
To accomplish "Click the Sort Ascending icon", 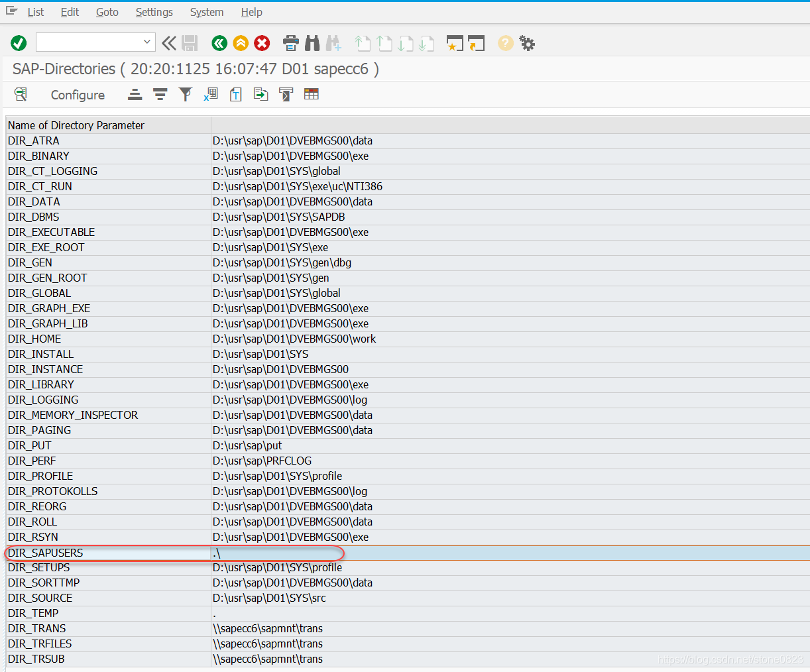I will 135,94.
